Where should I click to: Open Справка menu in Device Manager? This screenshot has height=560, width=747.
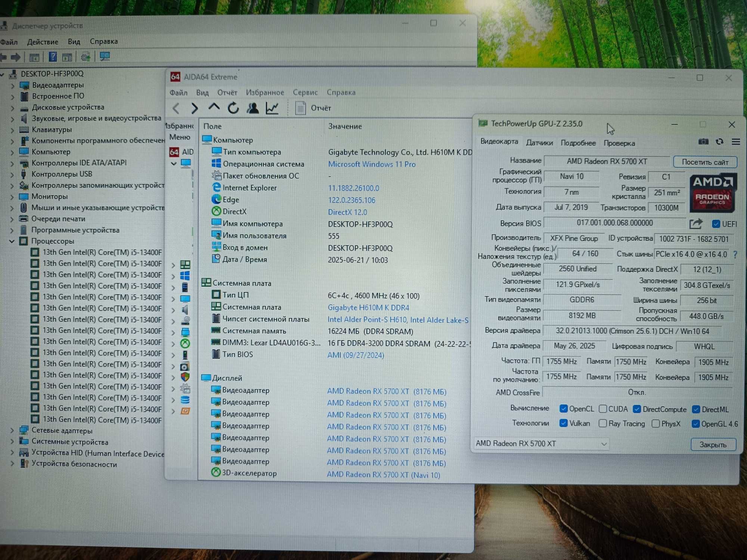103,41
